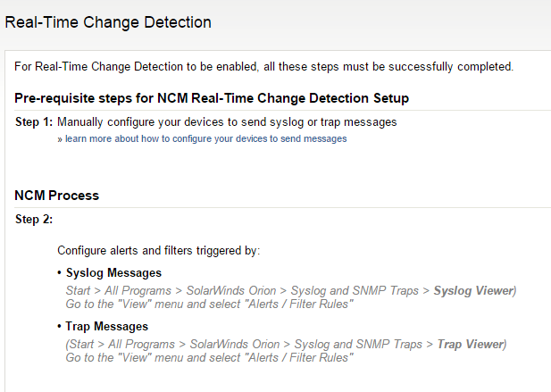Click the View menu instruction under Syslog Messages
The image size is (551, 392).
tap(210, 304)
